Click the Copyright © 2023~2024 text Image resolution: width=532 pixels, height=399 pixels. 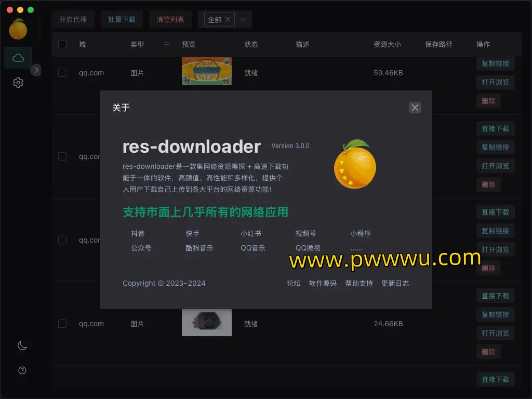pos(164,283)
